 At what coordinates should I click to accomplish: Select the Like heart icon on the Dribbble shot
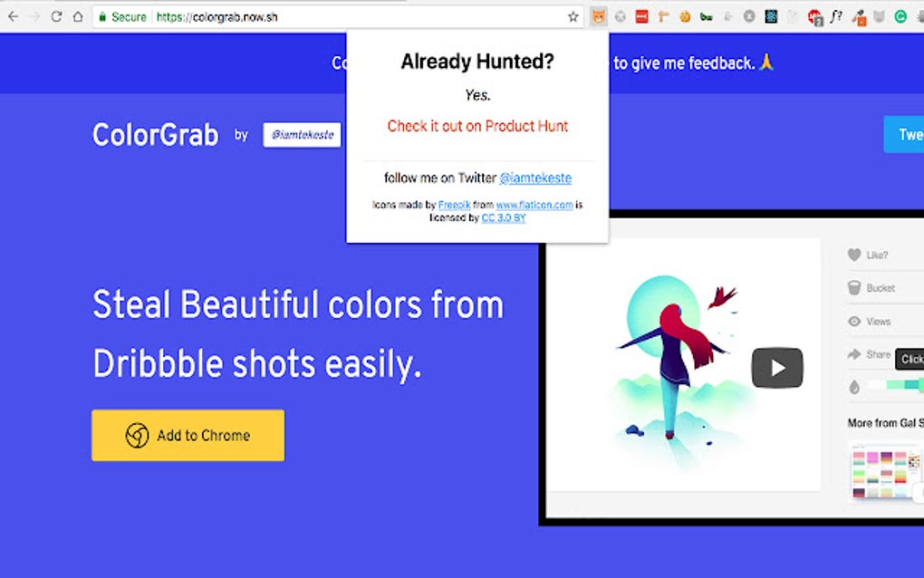tap(853, 254)
